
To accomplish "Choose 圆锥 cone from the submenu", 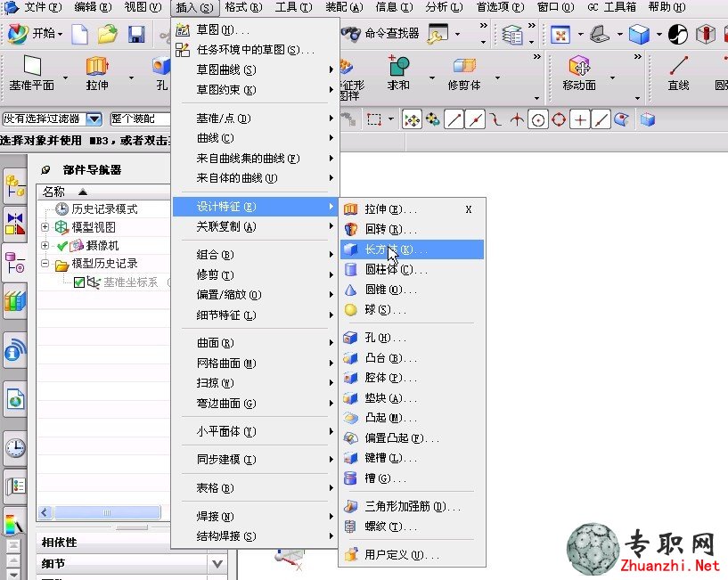I will (x=412, y=290).
